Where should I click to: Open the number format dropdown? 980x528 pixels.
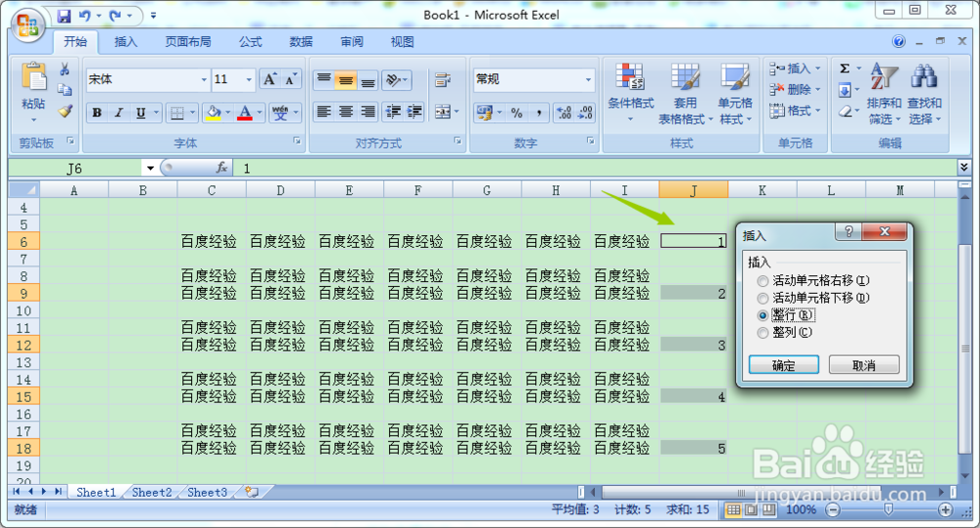click(x=588, y=80)
